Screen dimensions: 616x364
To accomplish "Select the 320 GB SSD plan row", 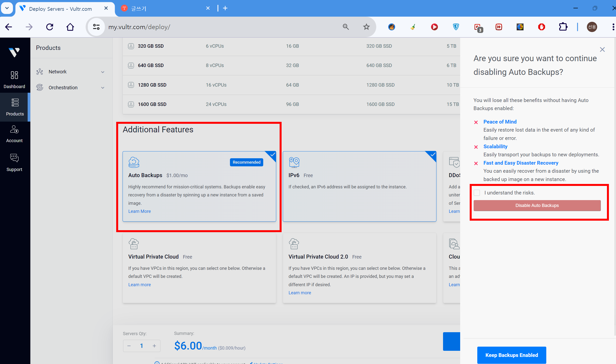I will tap(291, 46).
